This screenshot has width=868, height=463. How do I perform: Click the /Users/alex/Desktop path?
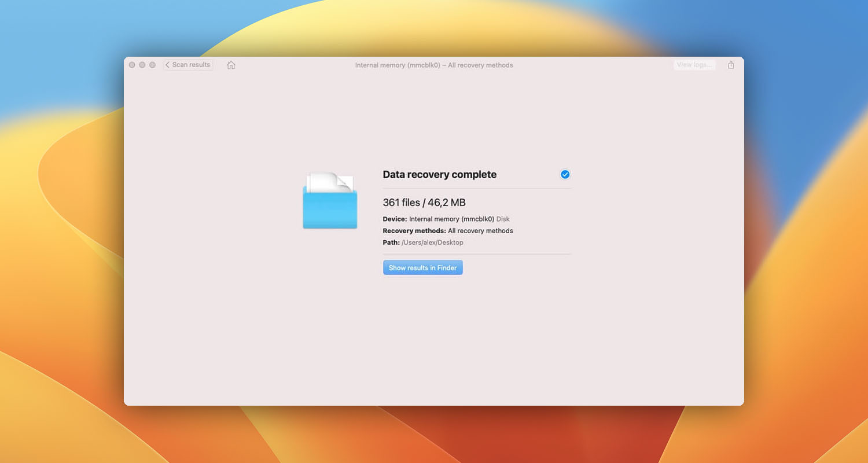(432, 242)
